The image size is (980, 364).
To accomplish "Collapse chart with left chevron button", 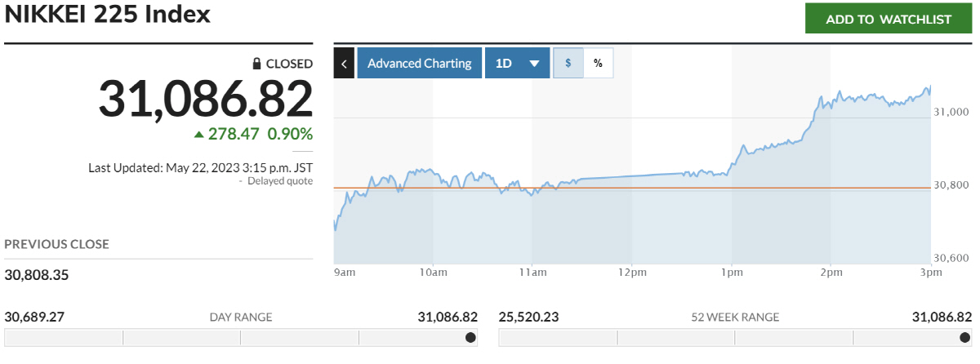I will [344, 63].
